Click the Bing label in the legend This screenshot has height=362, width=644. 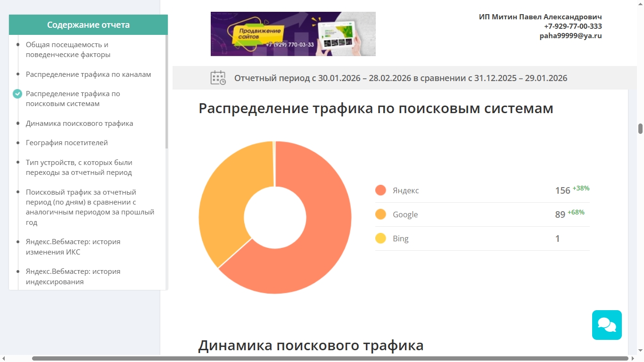point(400,239)
